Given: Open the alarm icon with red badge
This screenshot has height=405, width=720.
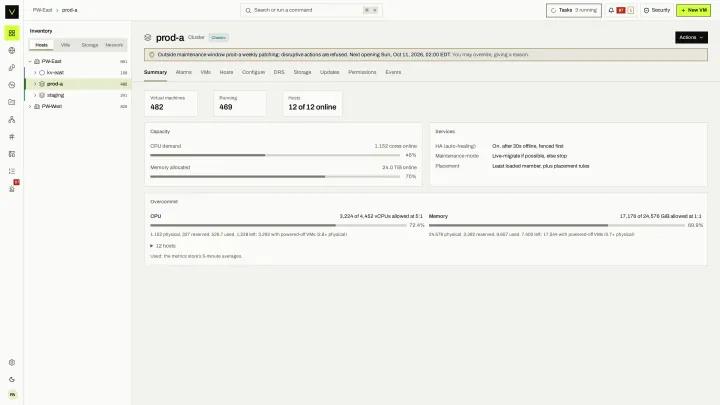Looking at the screenshot, I should (12, 188).
